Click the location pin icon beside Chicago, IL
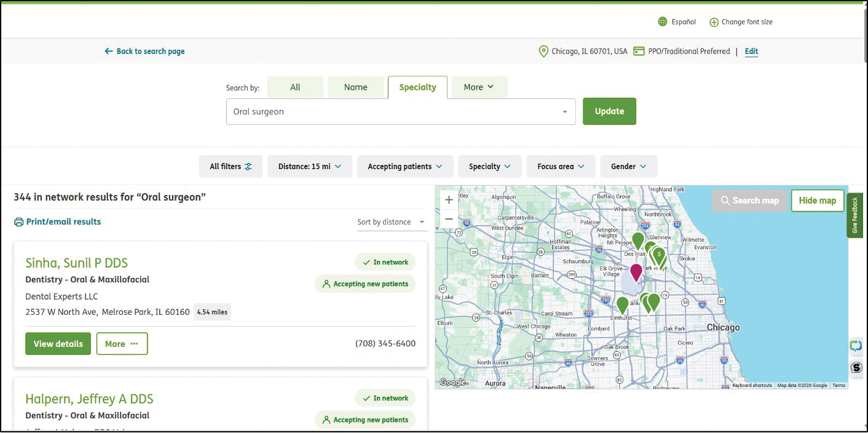This screenshot has height=433, width=868. pos(543,51)
